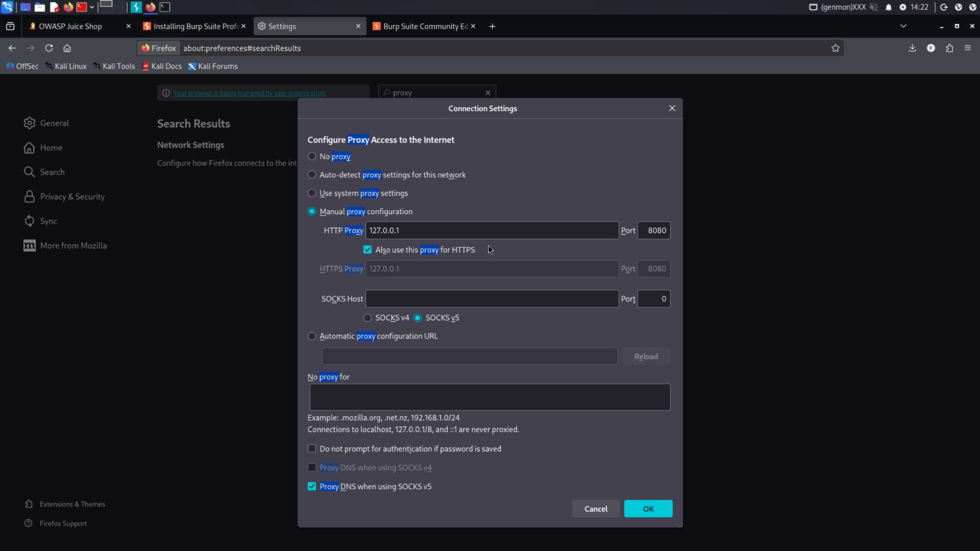Open the FoxyProxy toolbar extension icon
Screen dimensions: 980x551
(931, 48)
